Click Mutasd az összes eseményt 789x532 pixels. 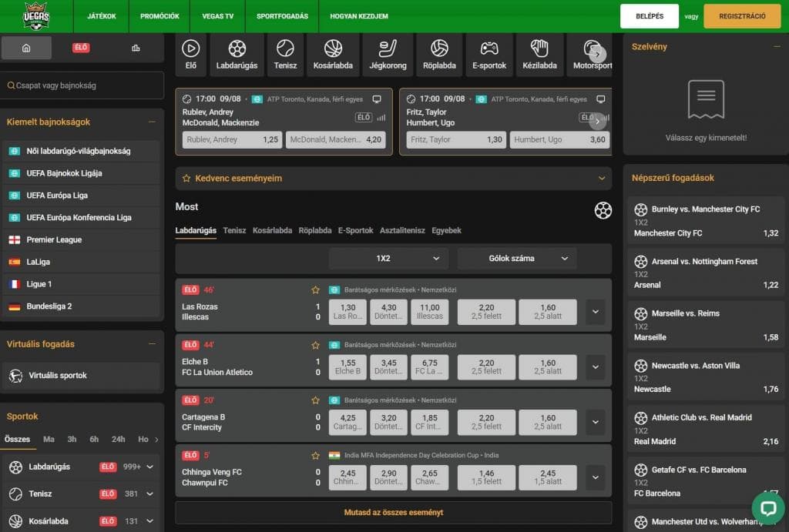[x=394, y=513]
